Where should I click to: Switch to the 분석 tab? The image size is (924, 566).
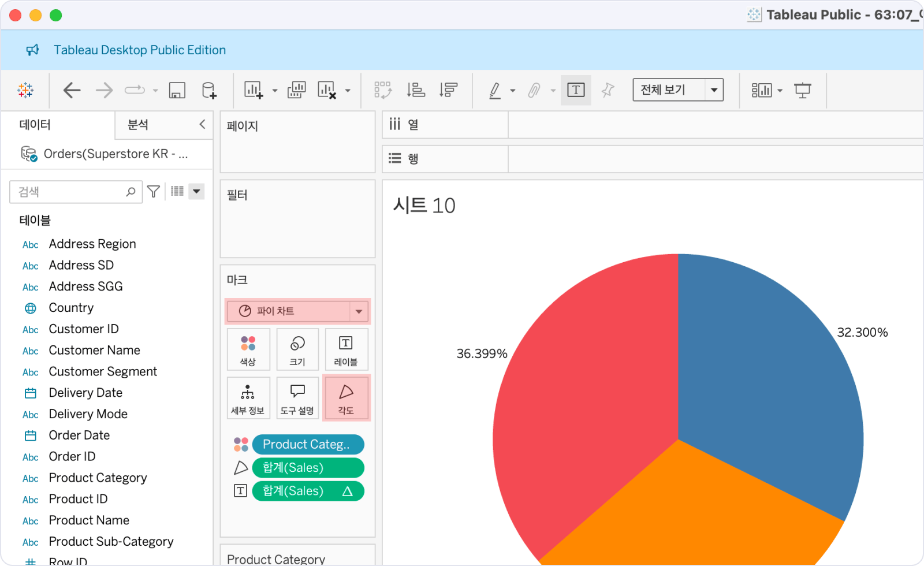(138, 125)
